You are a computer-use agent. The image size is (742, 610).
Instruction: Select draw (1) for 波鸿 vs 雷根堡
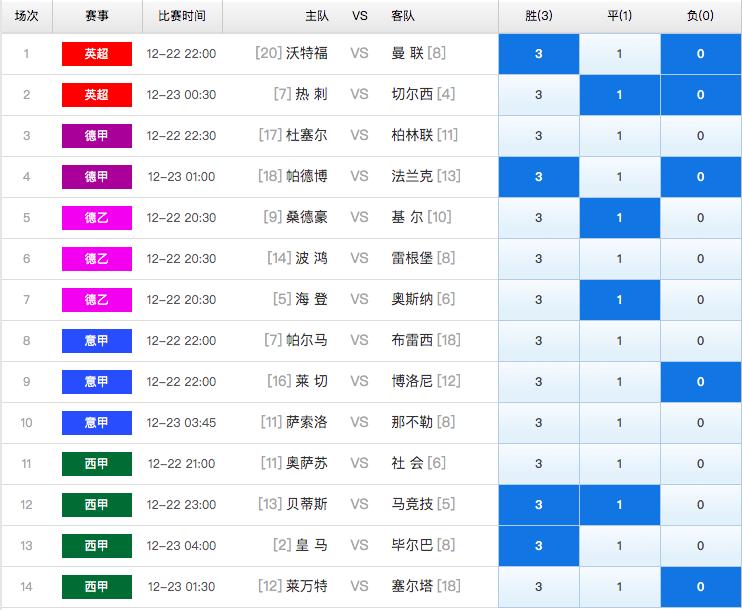click(x=619, y=259)
